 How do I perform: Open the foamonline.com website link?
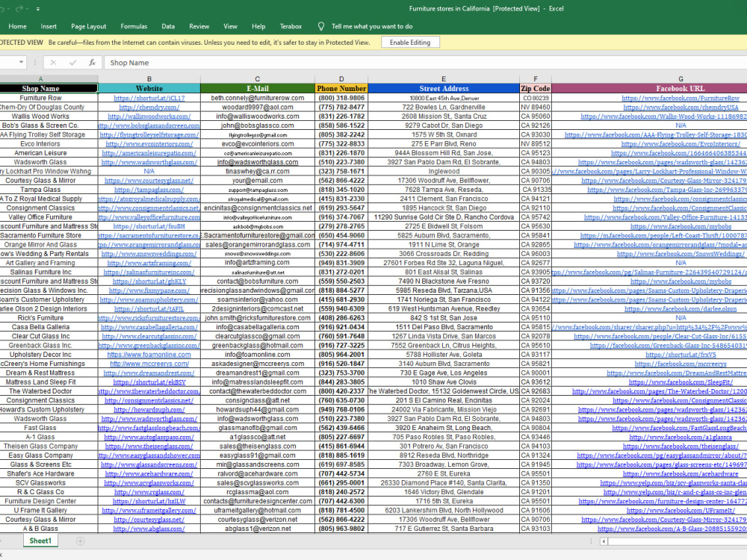click(149, 354)
